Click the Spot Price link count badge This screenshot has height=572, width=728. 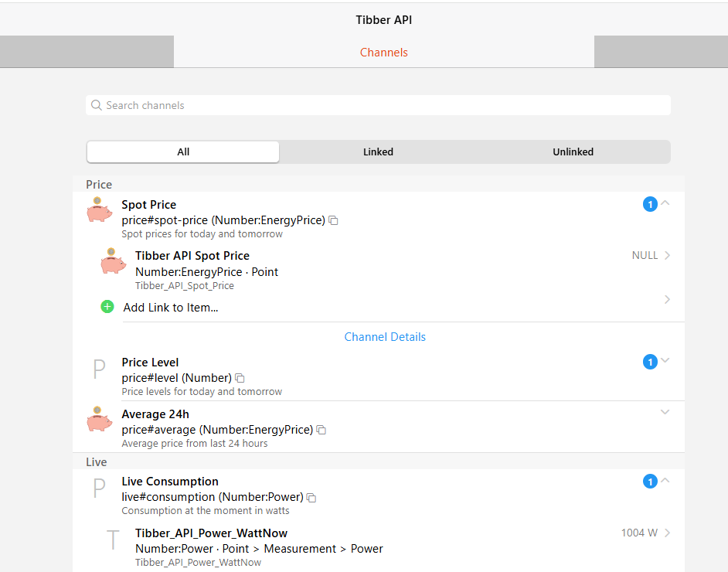click(650, 204)
